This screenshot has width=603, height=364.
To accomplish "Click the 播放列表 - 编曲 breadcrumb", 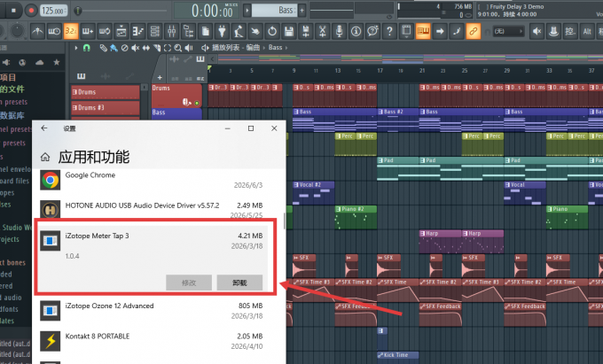I will coord(236,48).
